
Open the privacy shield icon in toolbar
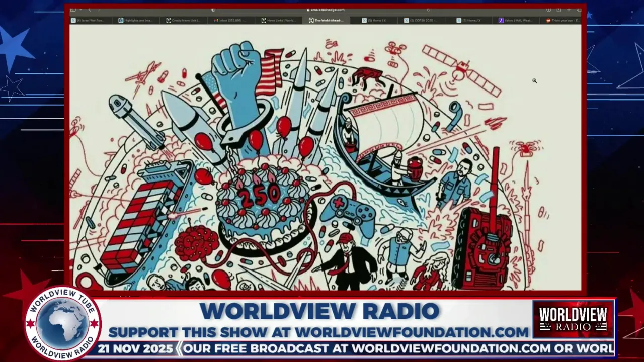coord(213,10)
